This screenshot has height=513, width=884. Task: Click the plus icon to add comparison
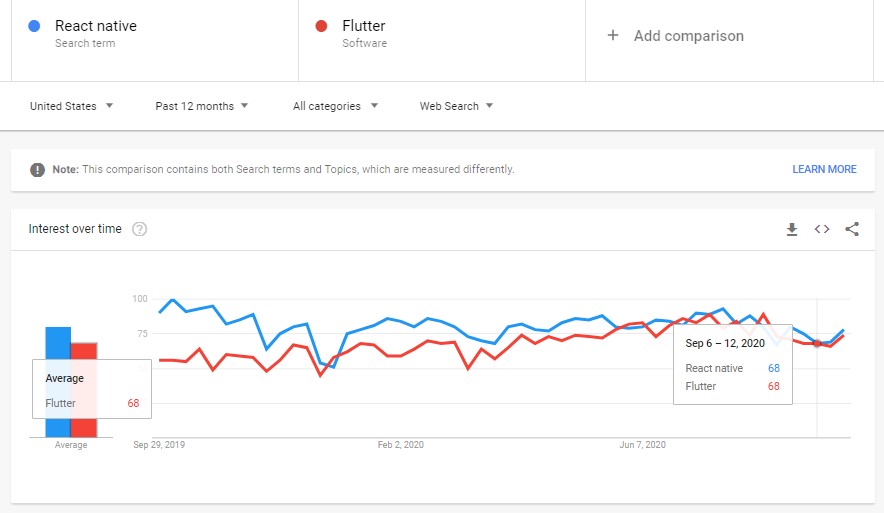point(613,36)
